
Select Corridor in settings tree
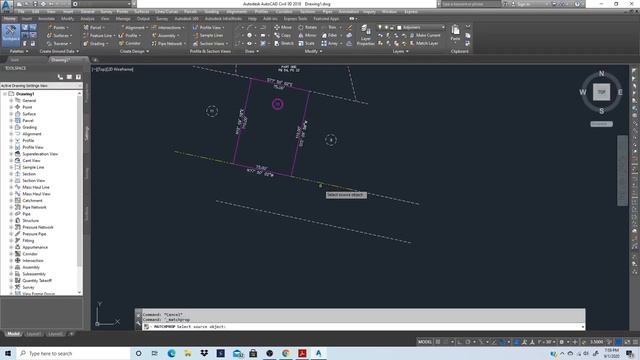(x=30, y=254)
